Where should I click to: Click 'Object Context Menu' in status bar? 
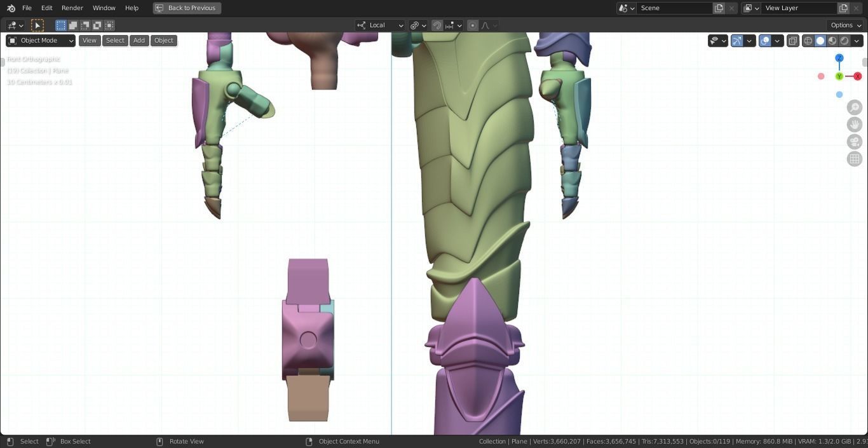click(x=349, y=442)
